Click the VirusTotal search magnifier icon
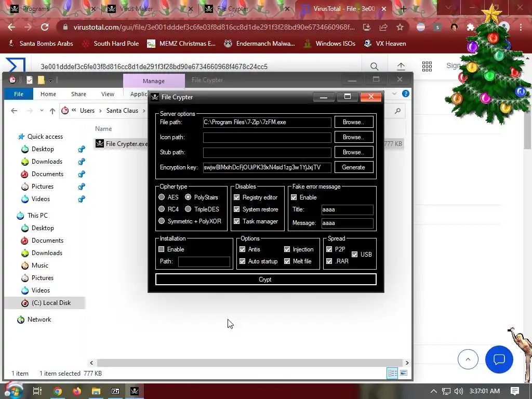Image resolution: width=532 pixels, height=399 pixels. (374, 66)
